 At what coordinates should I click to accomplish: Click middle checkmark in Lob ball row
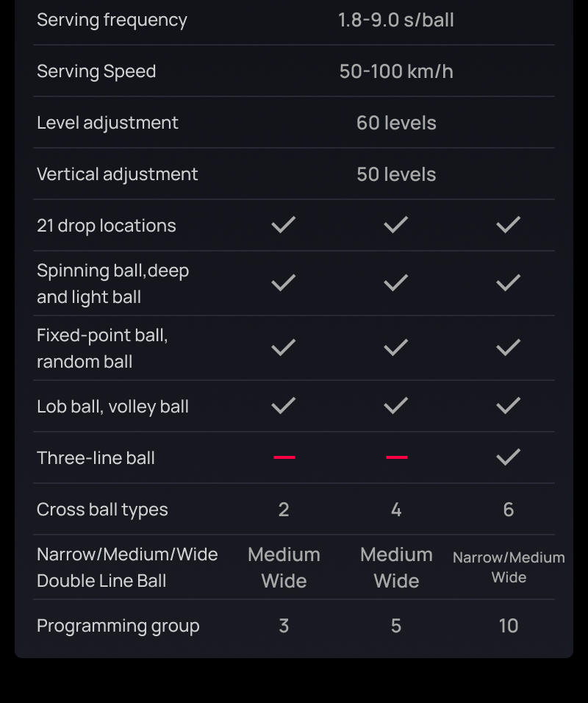click(396, 406)
